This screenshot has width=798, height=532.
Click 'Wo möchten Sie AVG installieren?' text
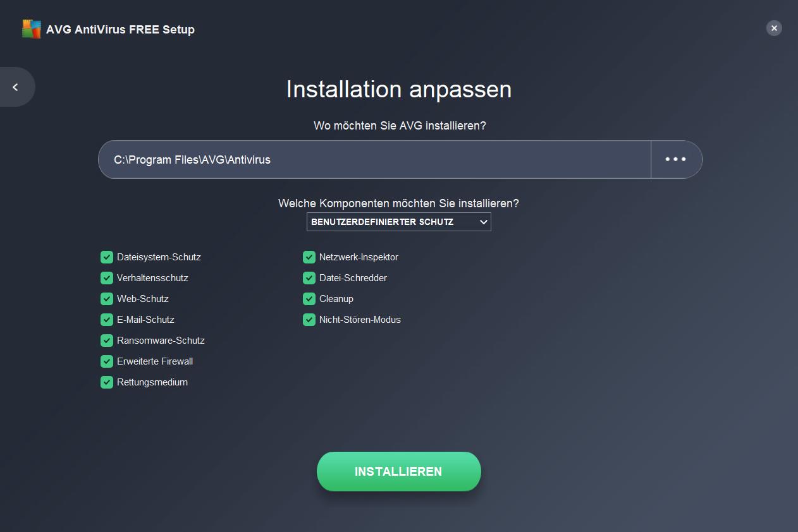[x=400, y=126]
